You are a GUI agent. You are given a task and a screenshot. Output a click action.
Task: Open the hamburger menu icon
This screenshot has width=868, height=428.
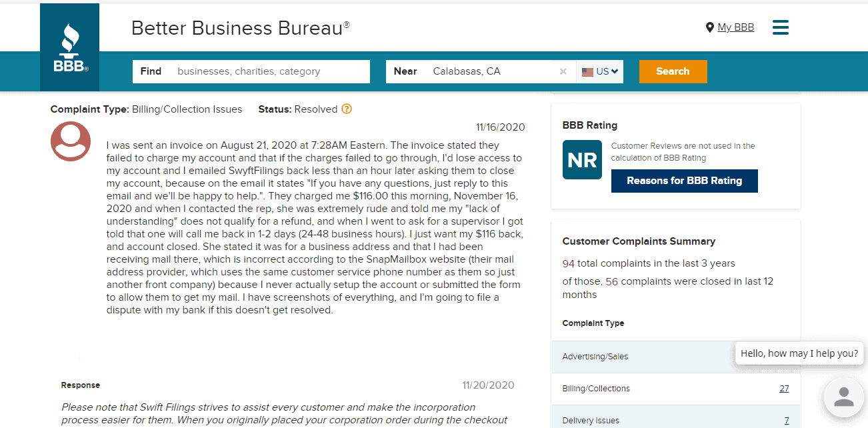[x=780, y=27]
